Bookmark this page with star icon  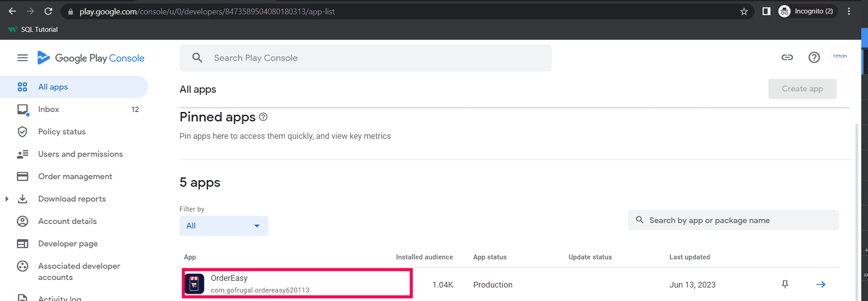(x=744, y=12)
